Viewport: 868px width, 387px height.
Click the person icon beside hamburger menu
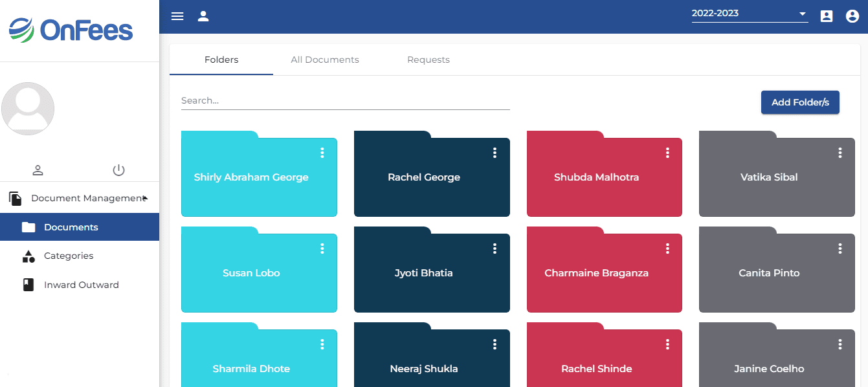coord(203,16)
